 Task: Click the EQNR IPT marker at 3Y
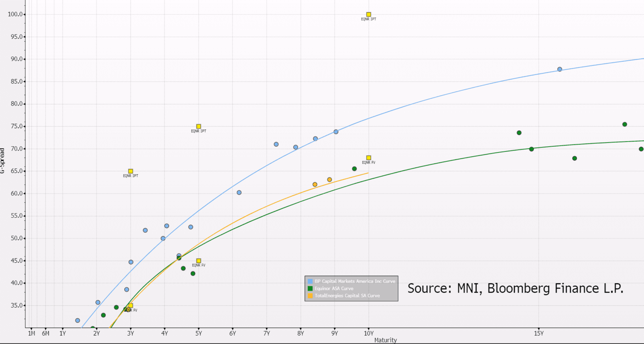(x=130, y=171)
